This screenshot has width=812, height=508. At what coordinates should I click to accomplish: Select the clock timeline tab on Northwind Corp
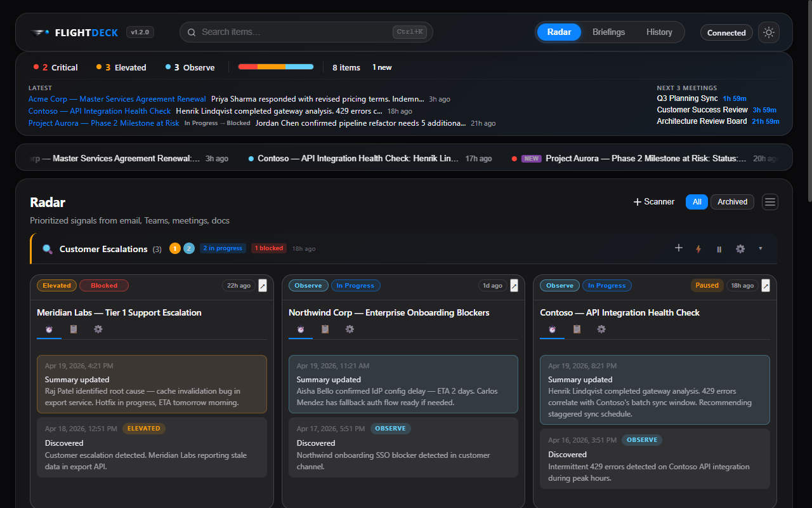301,329
